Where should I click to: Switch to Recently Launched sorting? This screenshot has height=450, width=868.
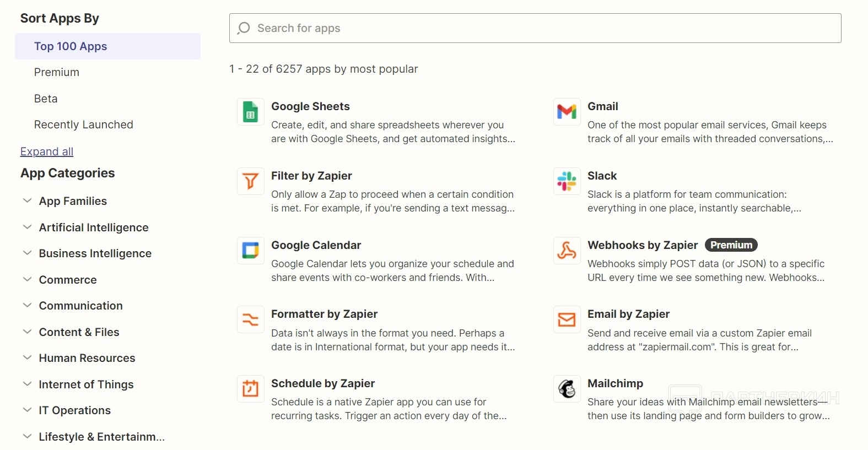click(84, 124)
